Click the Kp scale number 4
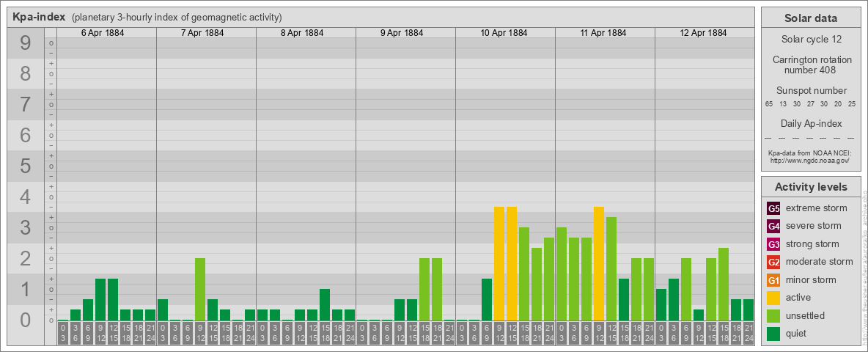868x352 pixels. click(26, 197)
